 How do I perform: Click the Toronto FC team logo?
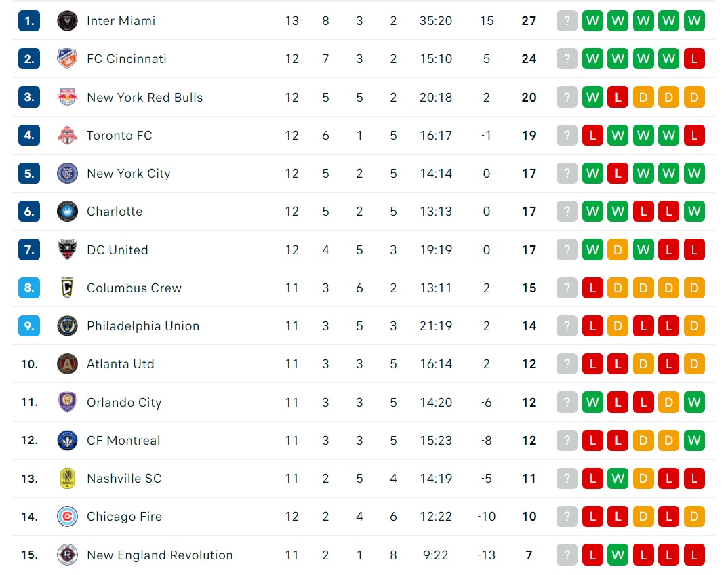(67, 135)
